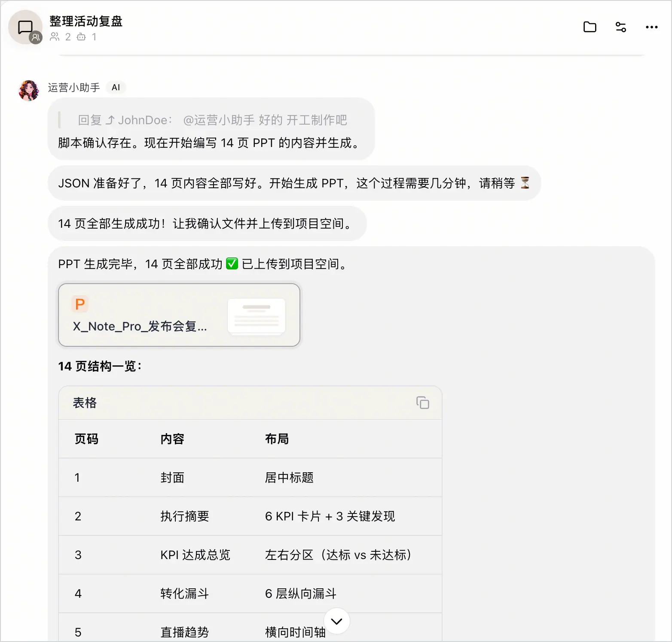
Task: Click the PPT preview thumbnail
Action: tap(257, 317)
